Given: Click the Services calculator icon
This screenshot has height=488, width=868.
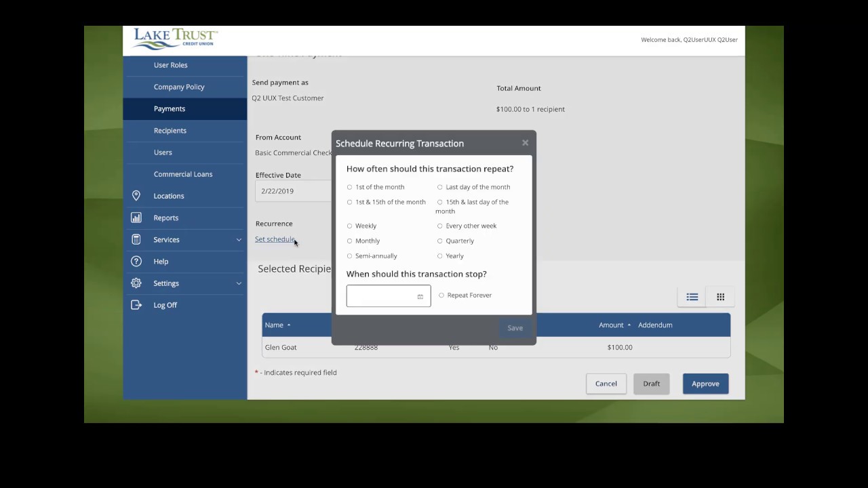Looking at the screenshot, I should click(136, 239).
